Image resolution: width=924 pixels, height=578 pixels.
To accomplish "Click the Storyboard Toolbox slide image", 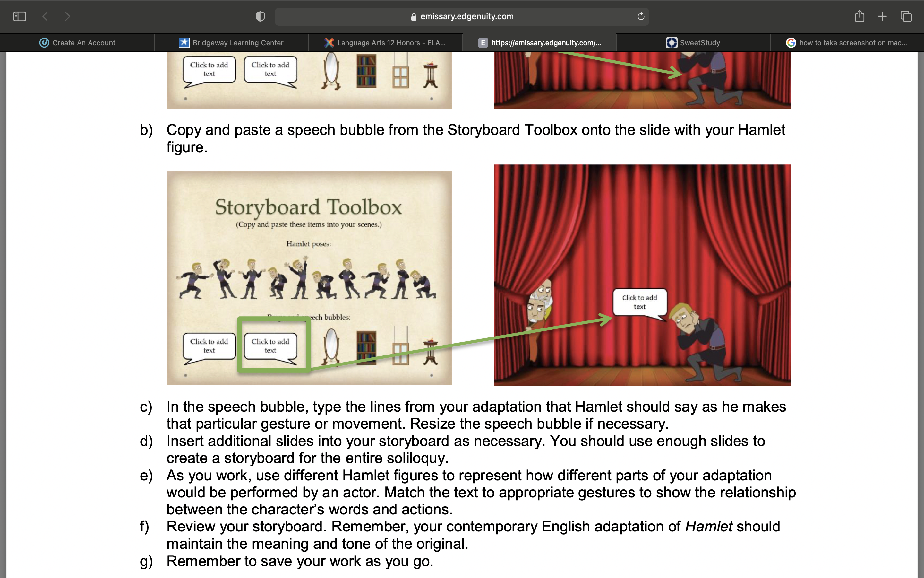I will (309, 278).
